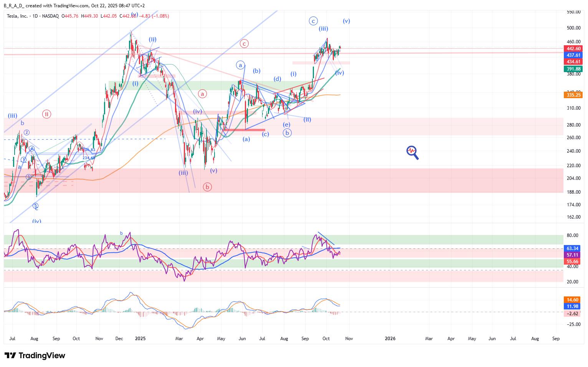588x367 pixels.
Task: Click the magnifier pulse icon on chart
Action: pyautogui.click(x=412, y=152)
